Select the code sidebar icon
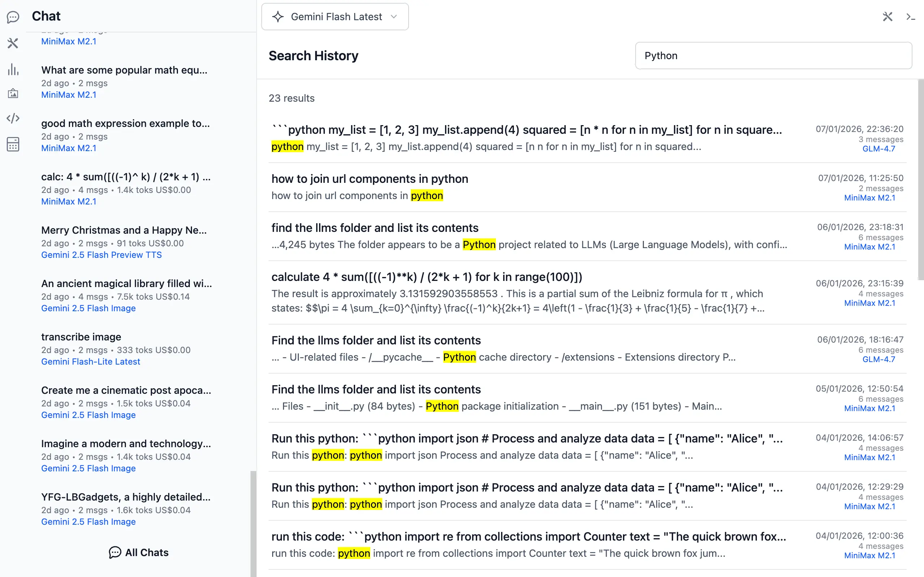The height and width of the screenshot is (577, 924). (x=13, y=118)
